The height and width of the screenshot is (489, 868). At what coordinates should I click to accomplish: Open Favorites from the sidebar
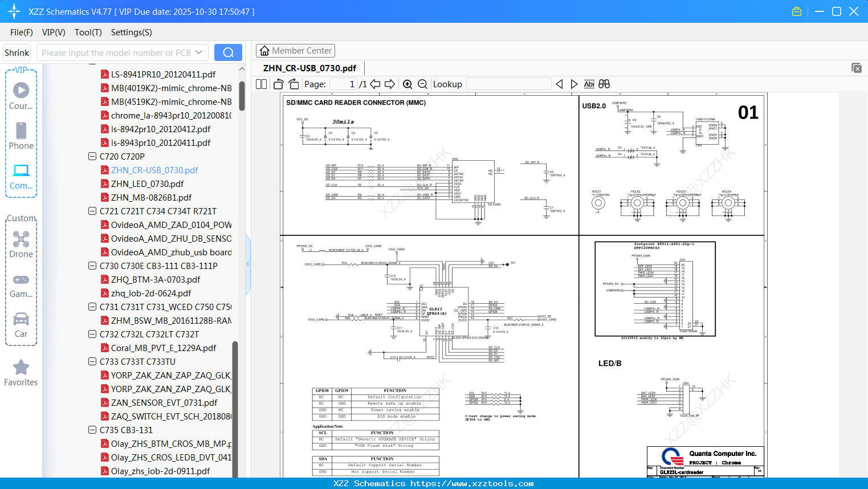click(21, 373)
